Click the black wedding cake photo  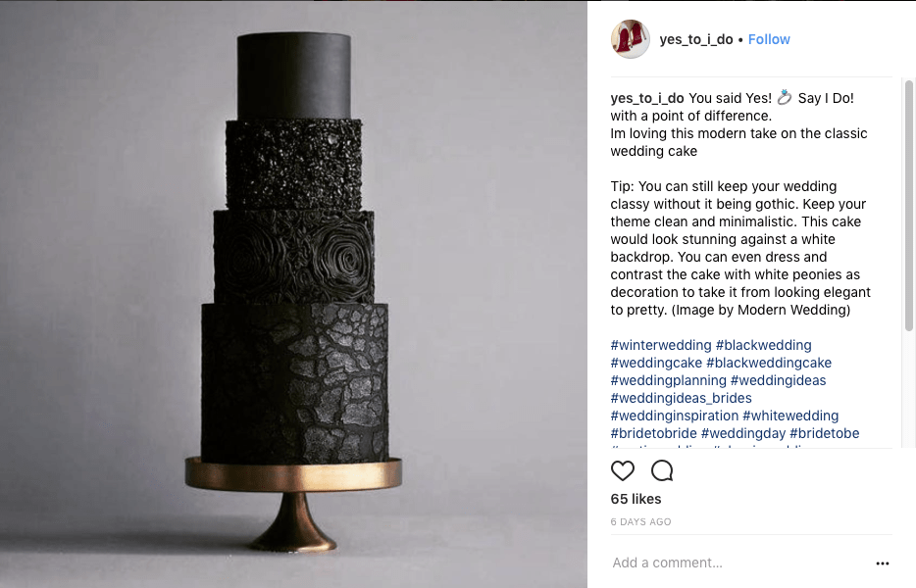[x=293, y=294]
